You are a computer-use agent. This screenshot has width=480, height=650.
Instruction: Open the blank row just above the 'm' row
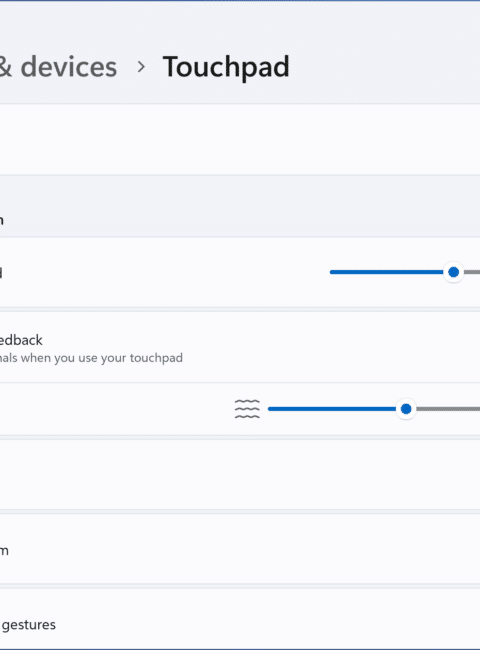coord(240,475)
